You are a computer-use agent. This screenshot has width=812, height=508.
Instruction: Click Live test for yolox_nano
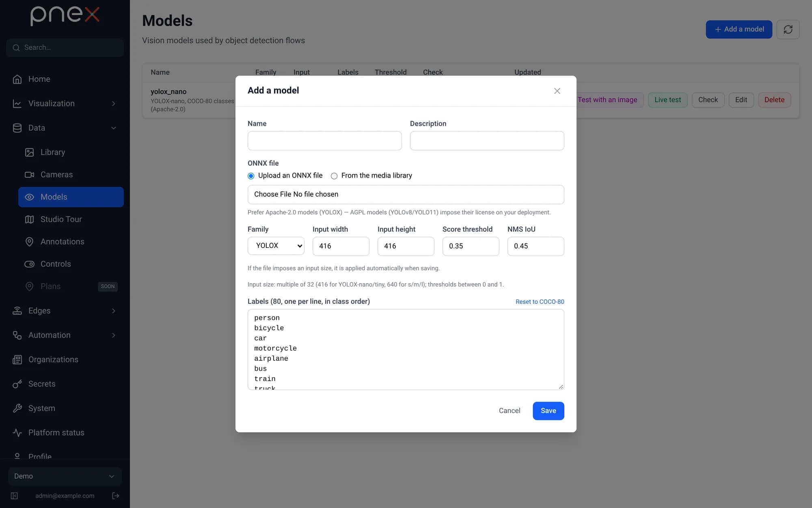(x=667, y=100)
